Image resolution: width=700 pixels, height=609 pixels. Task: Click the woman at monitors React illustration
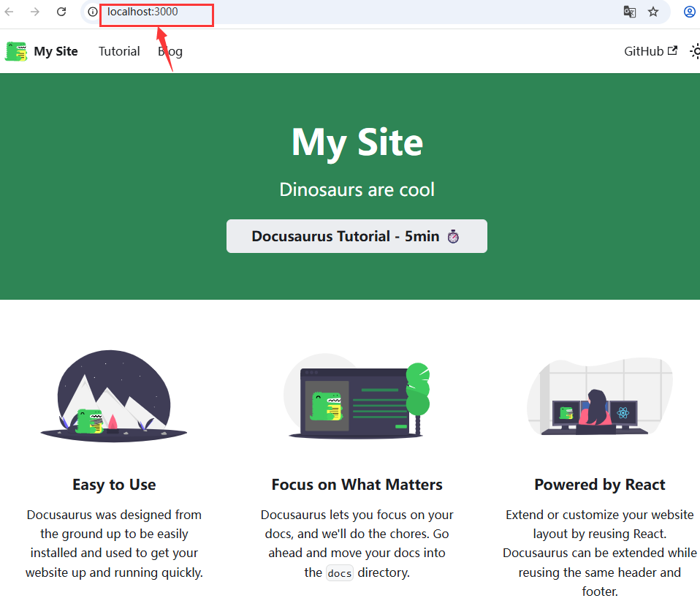tap(600, 396)
